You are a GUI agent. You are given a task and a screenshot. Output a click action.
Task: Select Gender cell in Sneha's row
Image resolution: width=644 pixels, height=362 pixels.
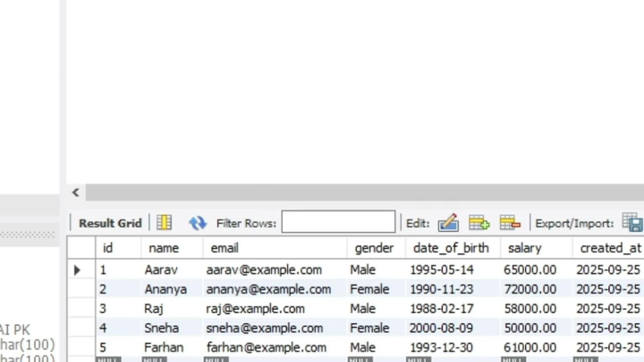point(376,328)
